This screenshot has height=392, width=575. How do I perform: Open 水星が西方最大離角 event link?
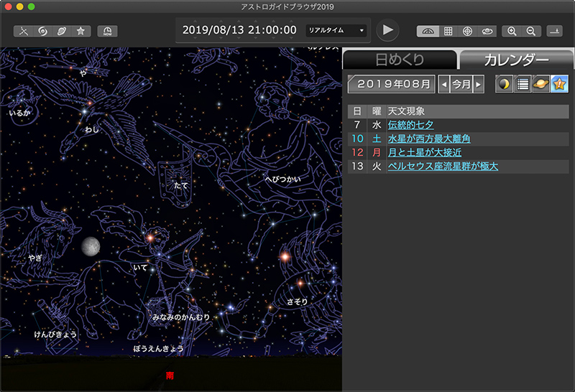pos(429,139)
